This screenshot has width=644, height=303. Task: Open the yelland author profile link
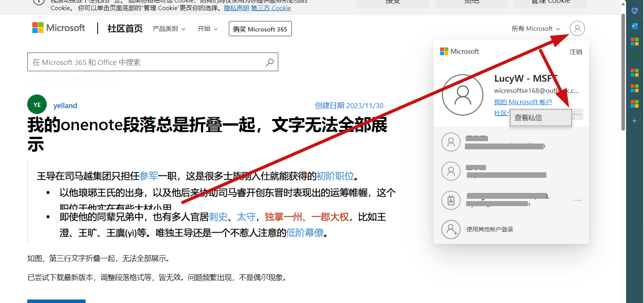(65, 105)
